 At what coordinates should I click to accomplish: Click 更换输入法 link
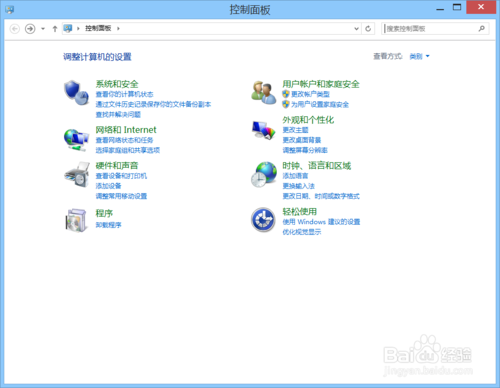point(299,186)
